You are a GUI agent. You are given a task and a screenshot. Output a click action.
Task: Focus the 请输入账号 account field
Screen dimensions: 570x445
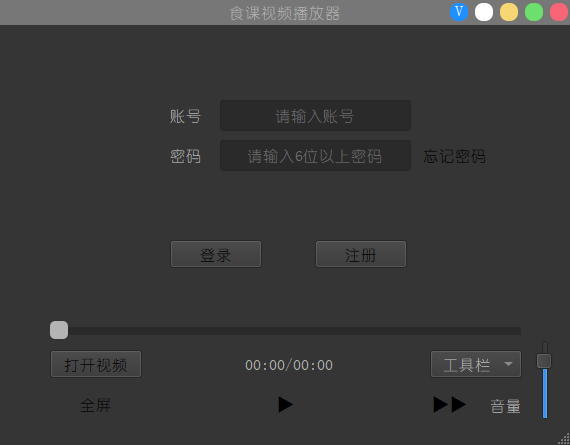(315, 116)
